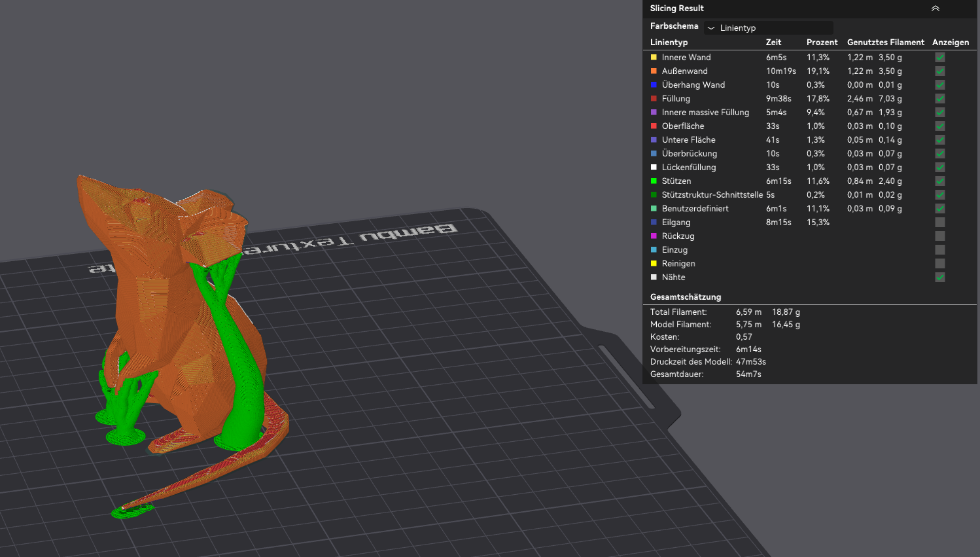980x557 pixels.
Task: Click the blue Überhang Wand swatch
Action: coord(654,85)
